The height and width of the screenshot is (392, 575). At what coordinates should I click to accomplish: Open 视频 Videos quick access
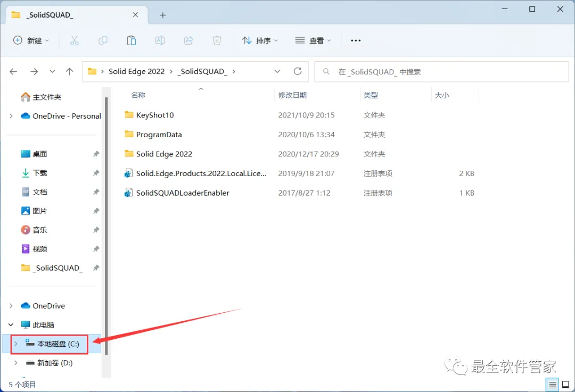tap(34, 249)
